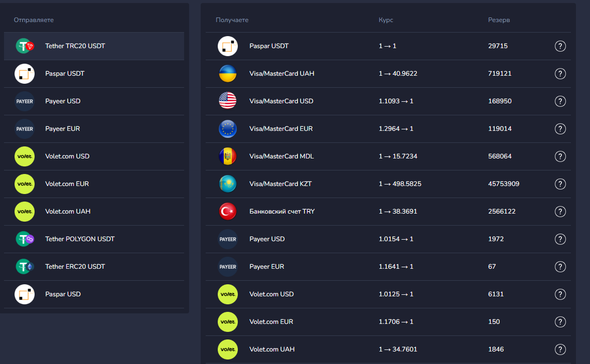Open help icon for Volet.com UAH receive row
This screenshot has width=590, height=364.
(x=560, y=349)
